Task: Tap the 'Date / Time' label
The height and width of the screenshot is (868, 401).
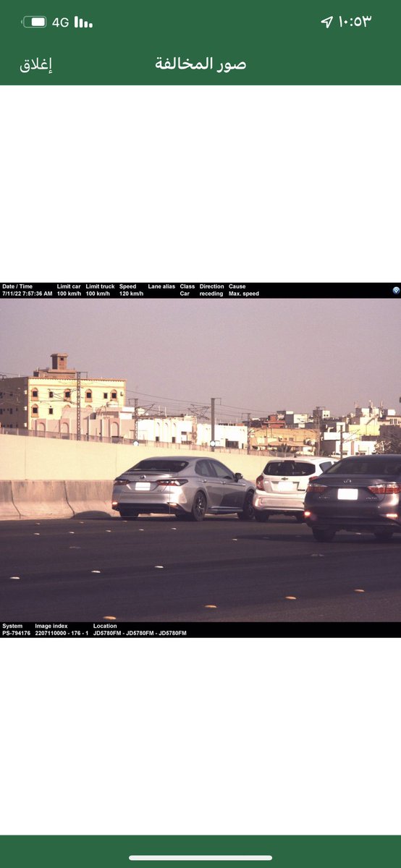Action: pyautogui.click(x=17, y=286)
